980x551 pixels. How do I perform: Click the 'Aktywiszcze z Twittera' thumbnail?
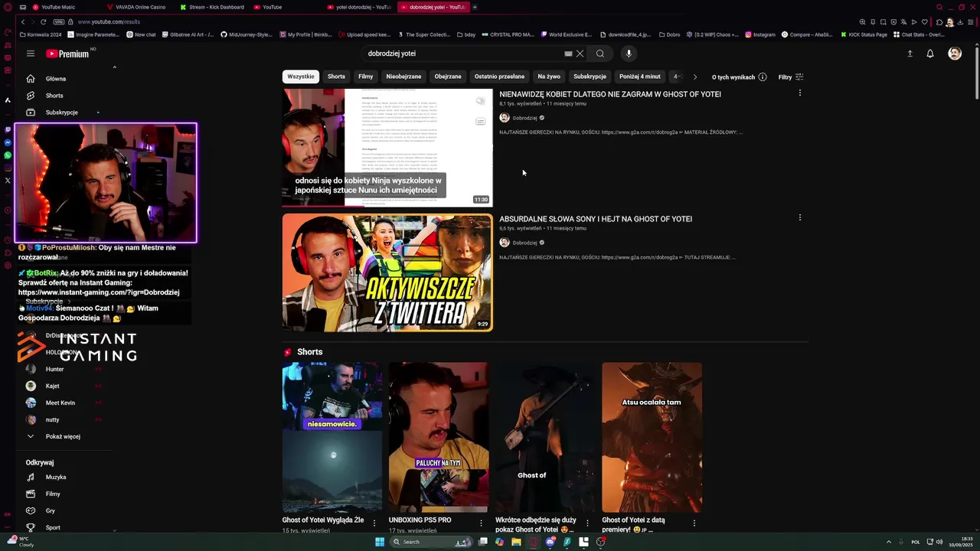pyautogui.click(x=387, y=272)
